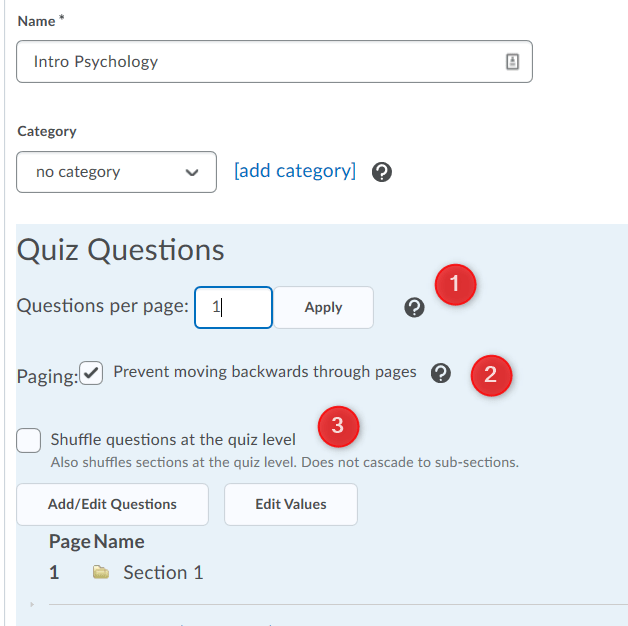Click the red number 3 marker

tap(338, 427)
